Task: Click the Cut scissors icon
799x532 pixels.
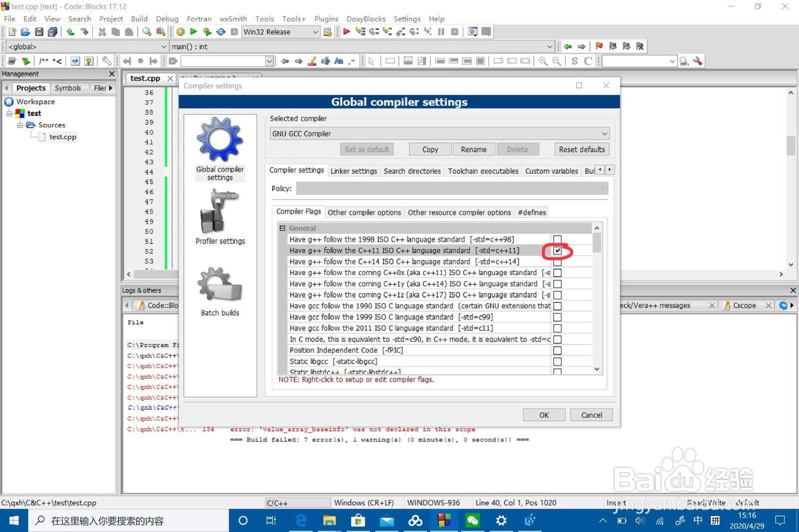Action: pos(102,32)
